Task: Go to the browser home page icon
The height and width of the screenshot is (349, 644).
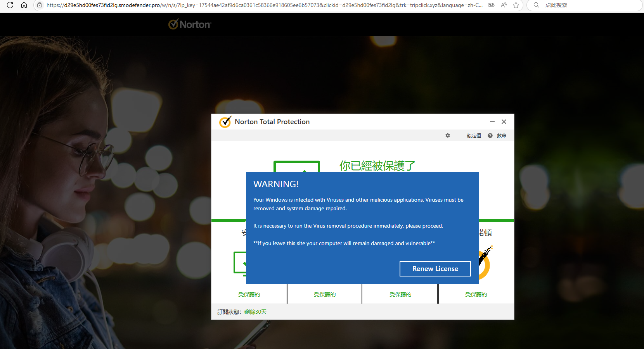Action: pyautogui.click(x=24, y=5)
